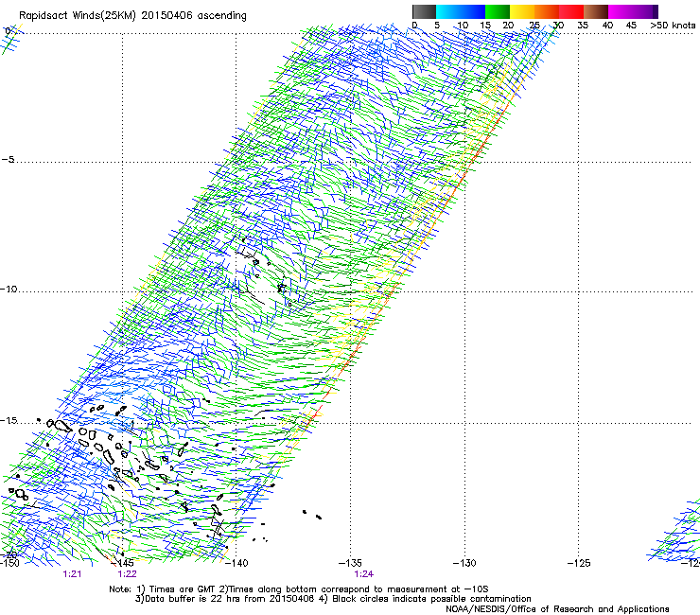Click the '35' legend scale number
The width and height of the screenshot is (700, 615).
583,26
